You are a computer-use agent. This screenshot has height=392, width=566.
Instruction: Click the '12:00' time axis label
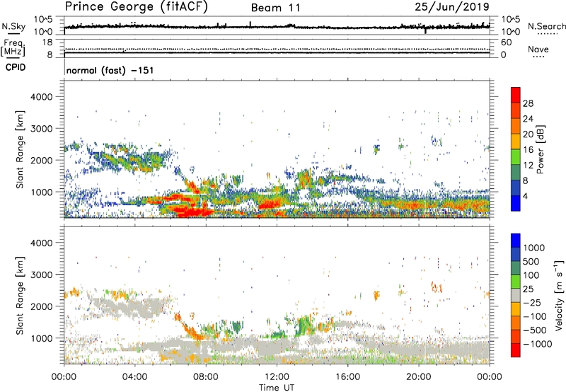[277, 377]
